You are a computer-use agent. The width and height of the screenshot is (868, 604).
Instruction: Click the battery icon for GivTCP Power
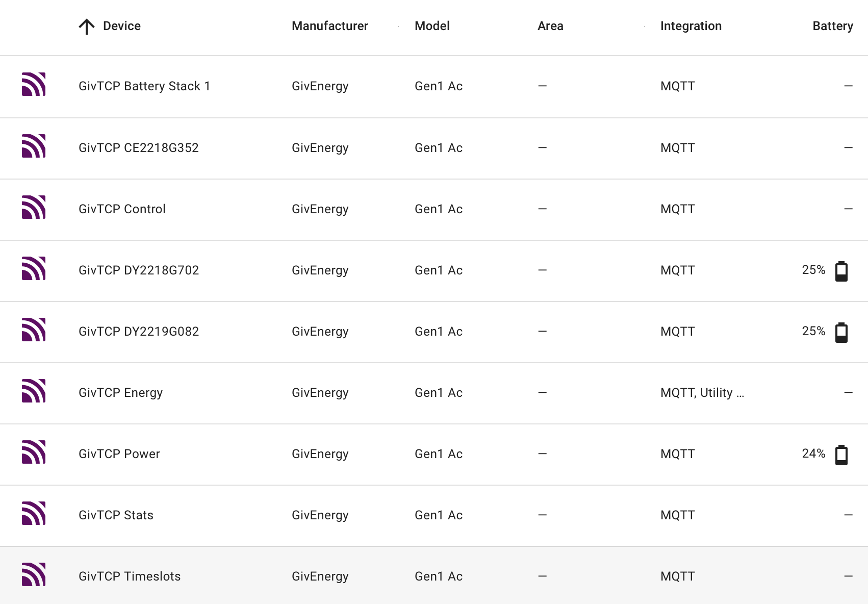[x=841, y=455]
